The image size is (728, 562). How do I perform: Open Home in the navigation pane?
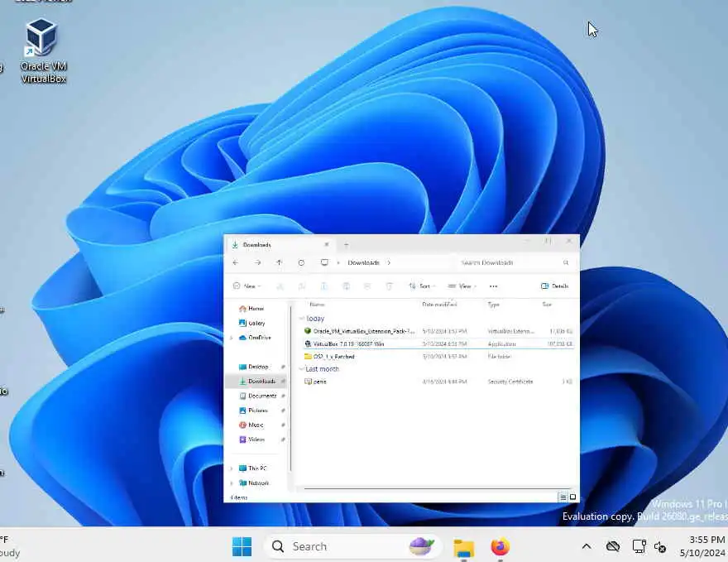[x=251, y=309]
